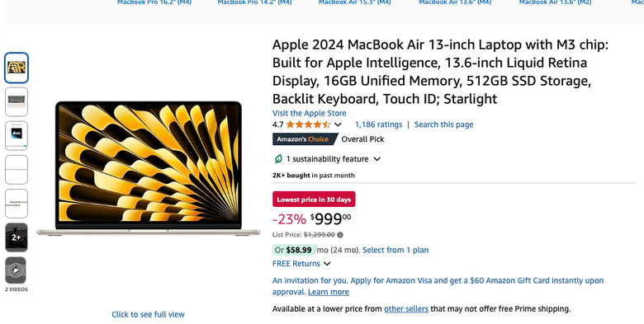Open the MacBook Air 15.3" (M4) tab
Viewport: 644px width, 324px height.
(x=355, y=2)
